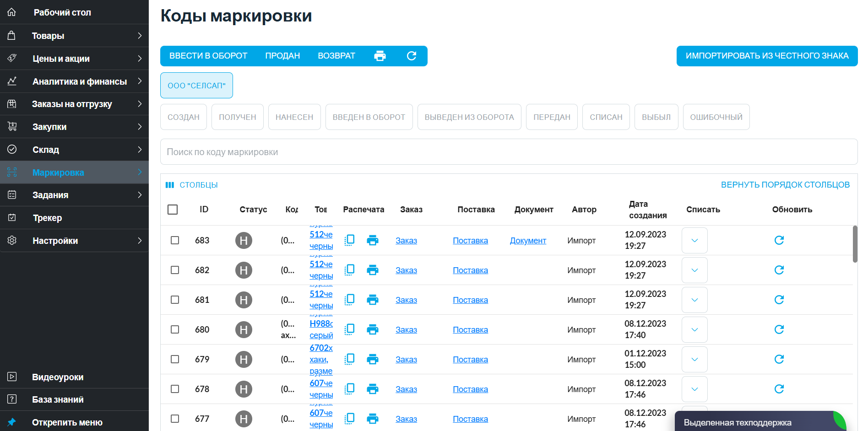Refresh row 681 with update icon
868x431 pixels.
779,300
